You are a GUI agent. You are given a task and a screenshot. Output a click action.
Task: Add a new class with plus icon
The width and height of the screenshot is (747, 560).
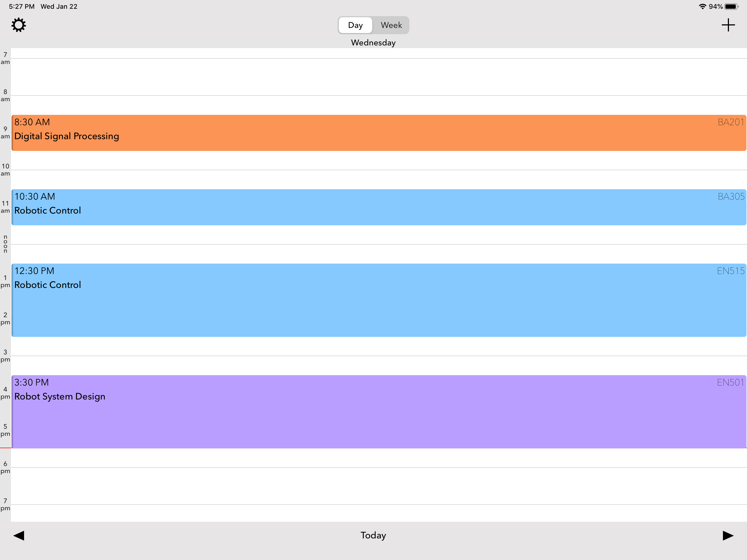pos(728,25)
